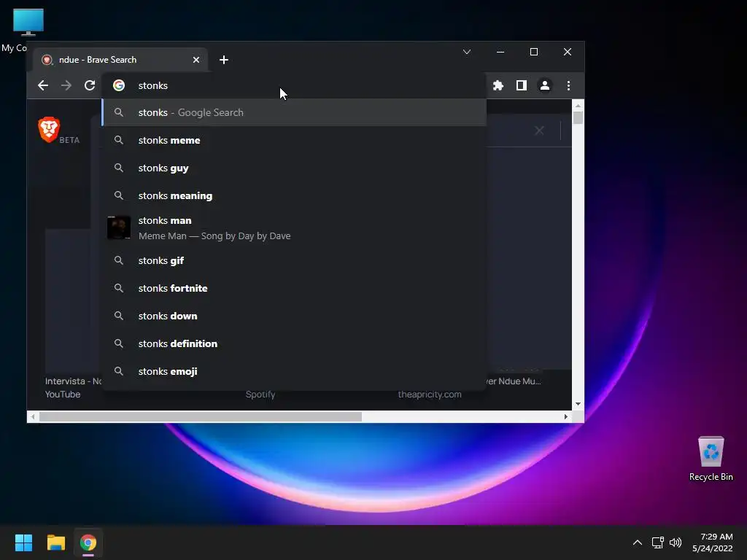Click the address bar containing stonks
The height and width of the screenshot is (560, 747).
(294, 85)
